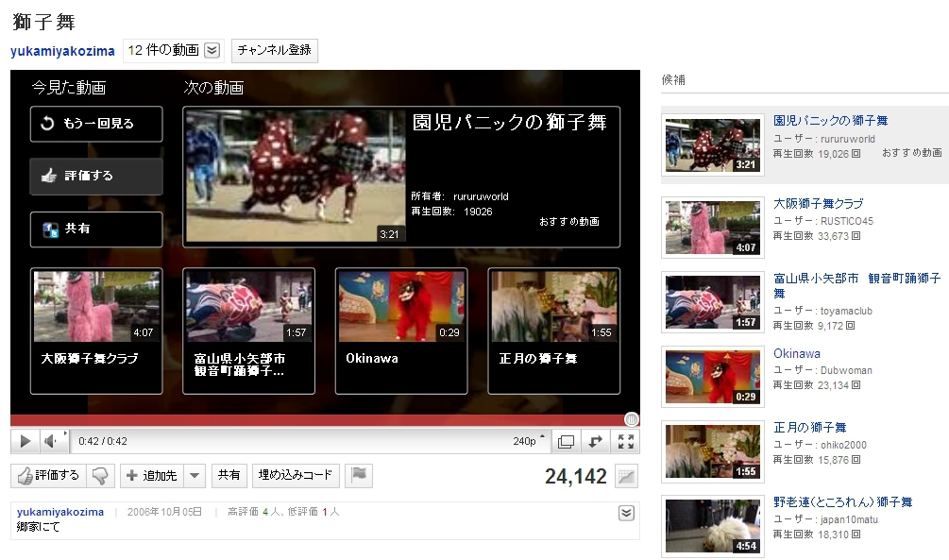949x560 pixels.
Task: Toggle the expand player size icon
Action: (x=596, y=441)
